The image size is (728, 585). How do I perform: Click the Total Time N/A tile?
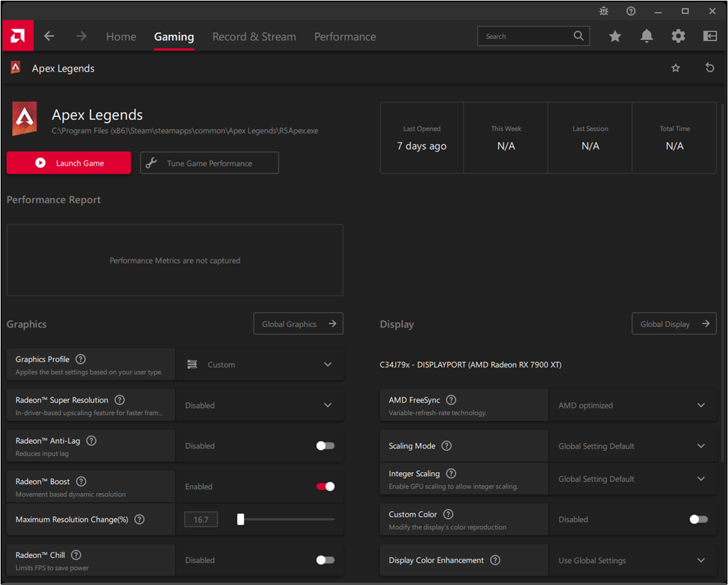674,138
